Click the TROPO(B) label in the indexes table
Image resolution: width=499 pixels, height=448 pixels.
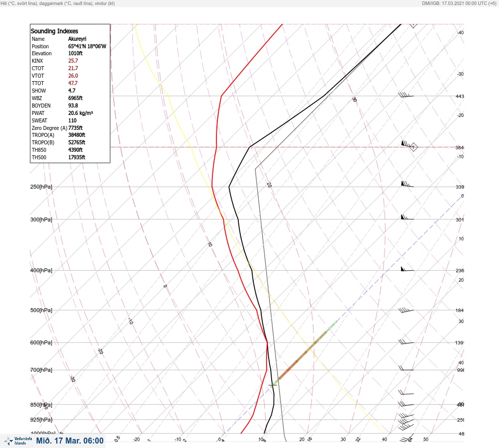43,142
